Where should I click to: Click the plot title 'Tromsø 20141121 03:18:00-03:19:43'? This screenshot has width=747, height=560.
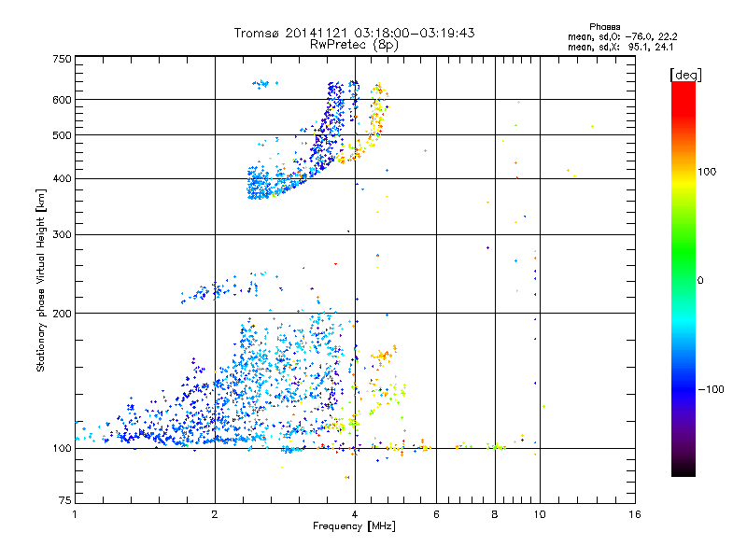(354, 33)
